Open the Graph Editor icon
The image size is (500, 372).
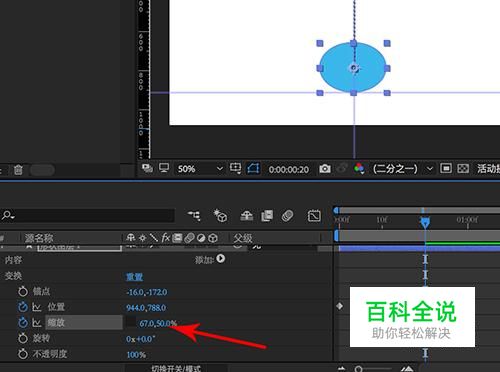tap(314, 216)
